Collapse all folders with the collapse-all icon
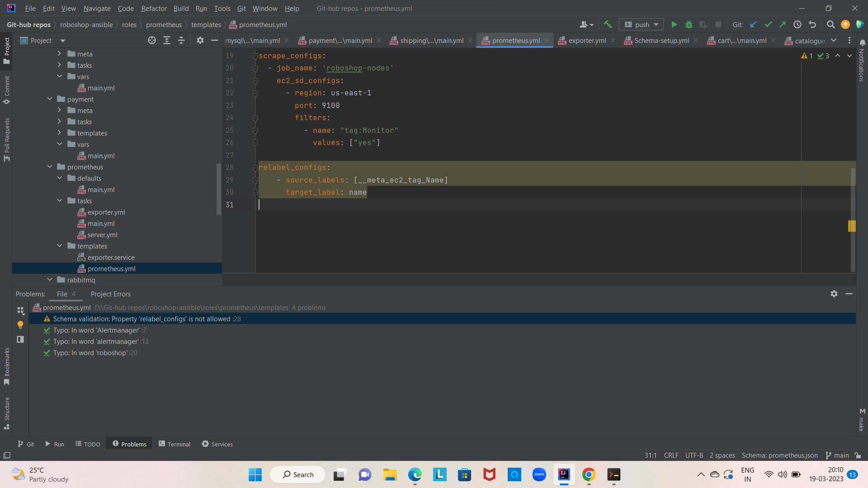Screen dimensions: 868x488 click(x=181, y=40)
